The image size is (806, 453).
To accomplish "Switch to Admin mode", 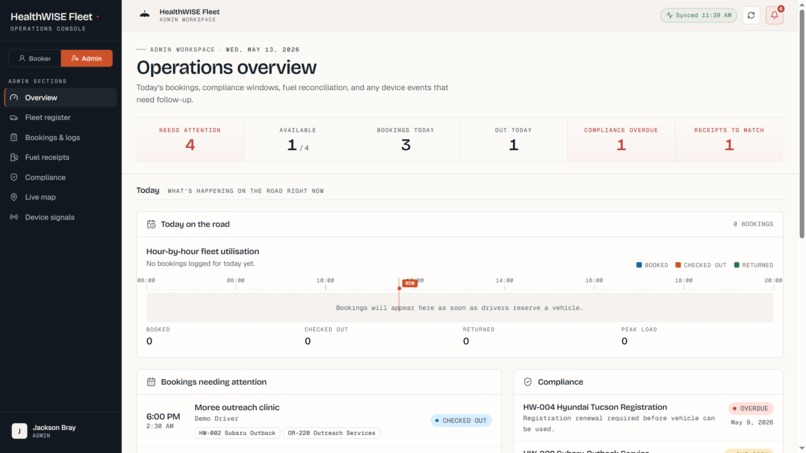I will tap(86, 59).
